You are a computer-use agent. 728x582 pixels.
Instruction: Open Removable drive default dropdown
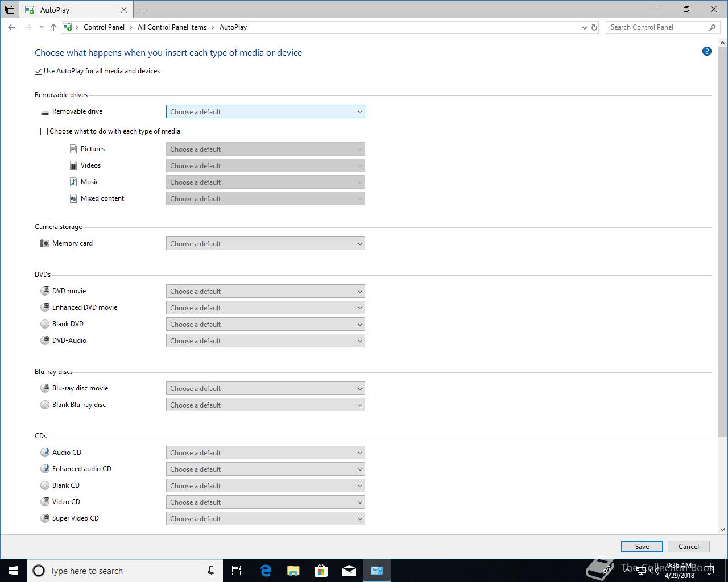click(265, 112)
